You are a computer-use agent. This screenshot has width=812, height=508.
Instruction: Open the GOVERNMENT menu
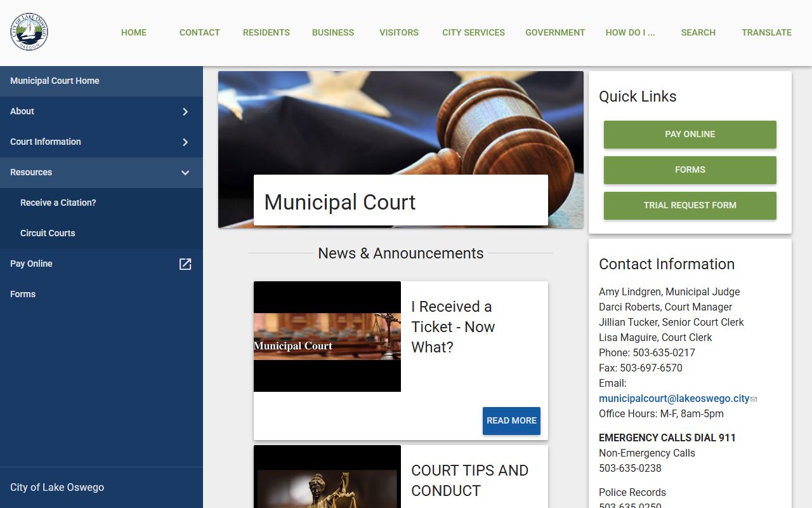(555, 32)
